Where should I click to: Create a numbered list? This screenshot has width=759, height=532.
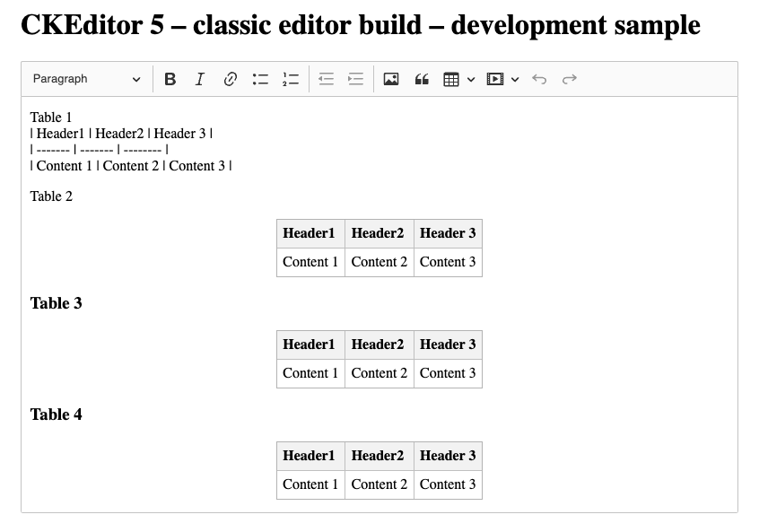[291, 79]
